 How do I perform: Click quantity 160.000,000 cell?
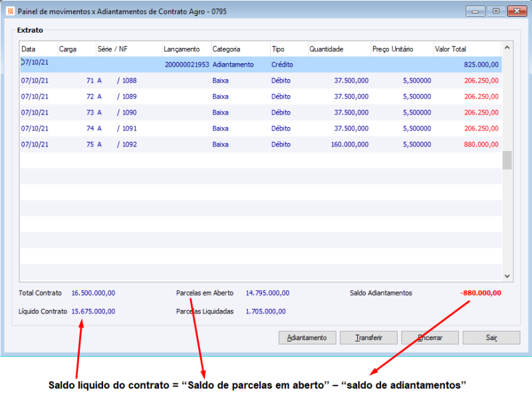point(350,144)
